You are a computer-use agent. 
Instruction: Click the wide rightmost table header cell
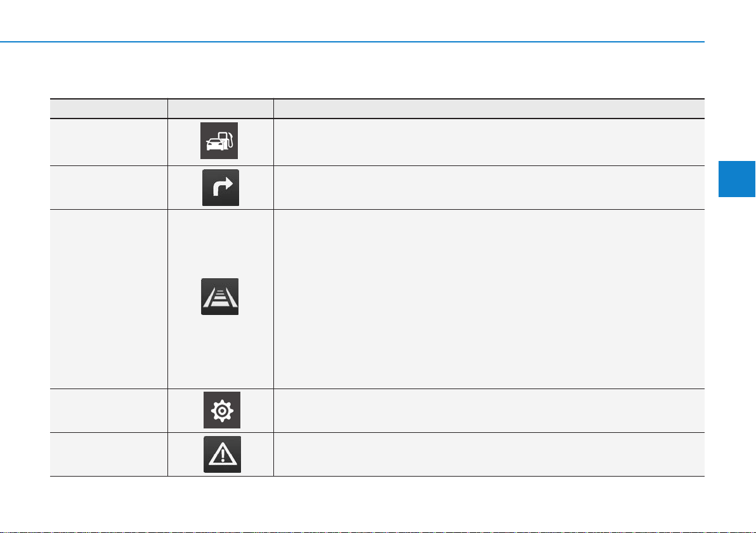pos(488,108)
